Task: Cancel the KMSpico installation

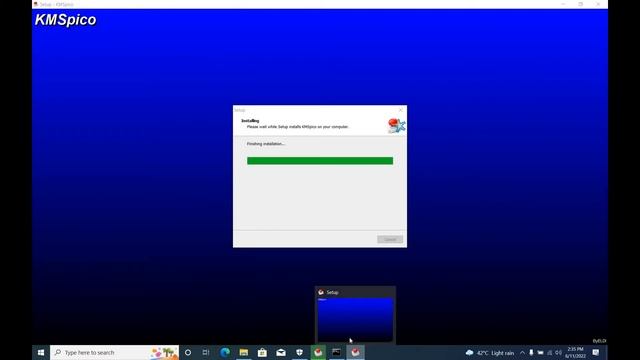Action: tap(390, 239)
